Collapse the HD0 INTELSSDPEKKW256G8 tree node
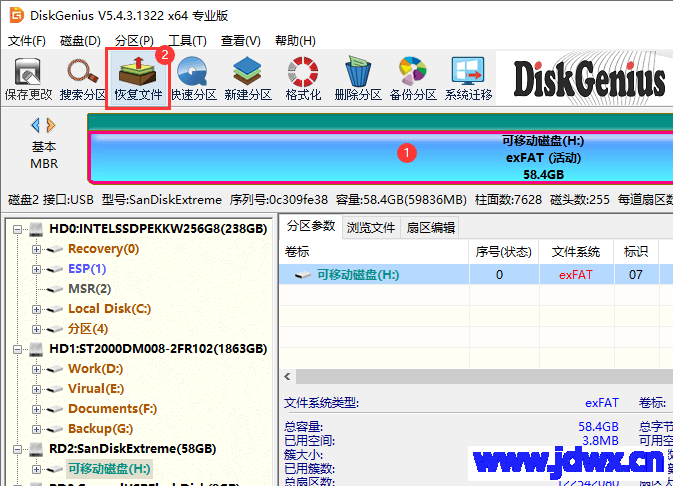 point(17,229)
